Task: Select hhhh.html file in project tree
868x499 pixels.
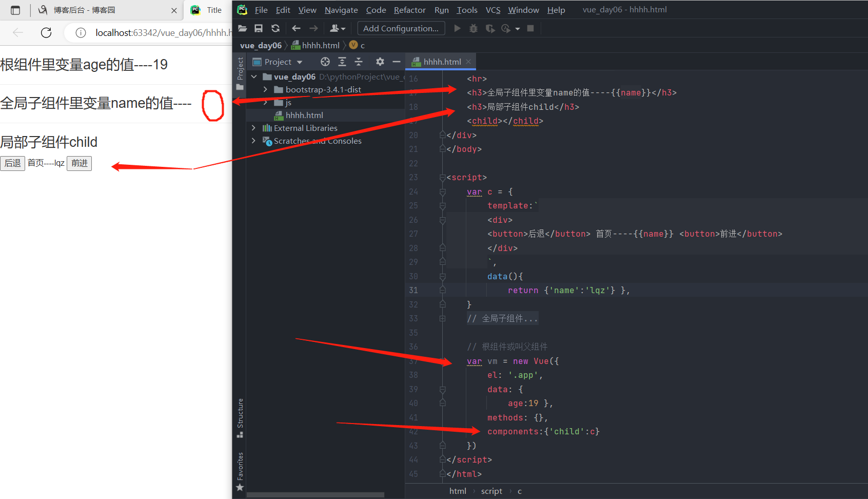Action: [304, 115]
